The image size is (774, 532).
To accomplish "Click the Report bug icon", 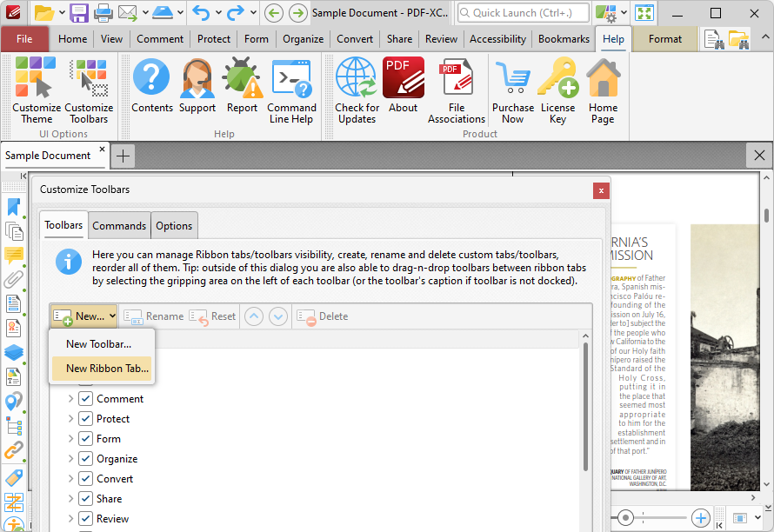I will (242, 85).
